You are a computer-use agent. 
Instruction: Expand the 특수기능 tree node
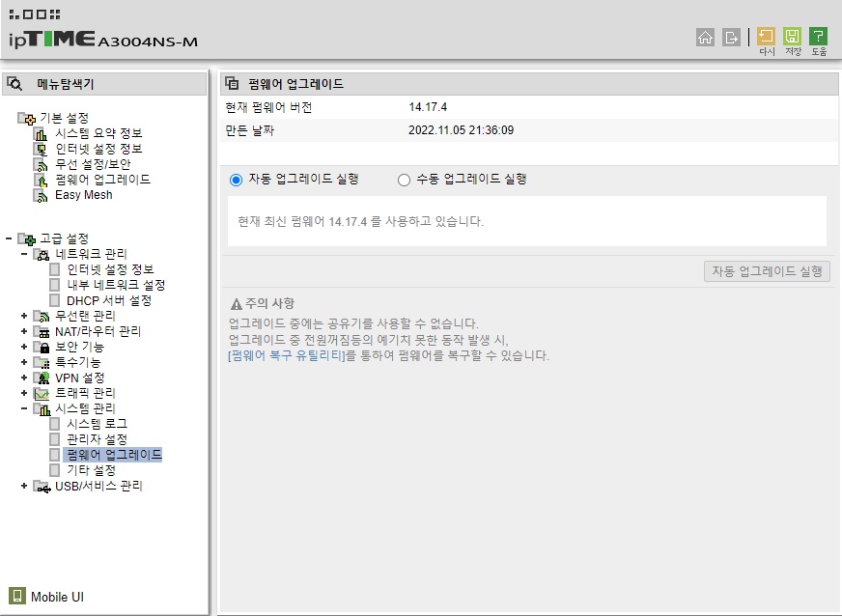point(23,362)
